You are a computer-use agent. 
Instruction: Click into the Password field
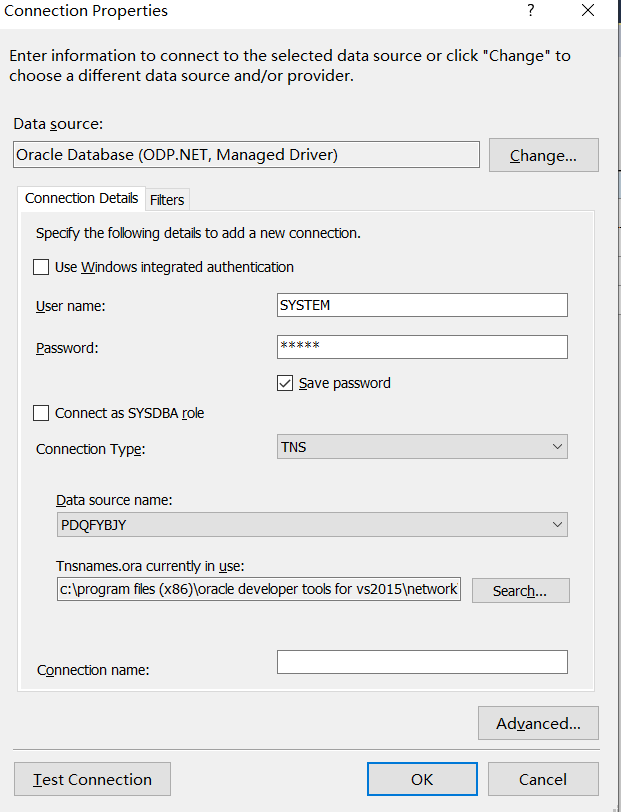[422, 347]
